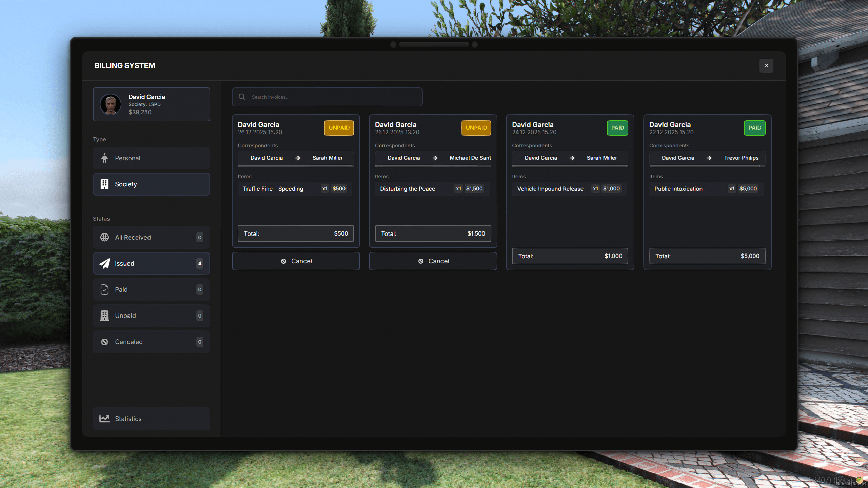The width and height of the screenshot is (868, 488).
Task: Close the Billing System window
Action: pos(766,65)
